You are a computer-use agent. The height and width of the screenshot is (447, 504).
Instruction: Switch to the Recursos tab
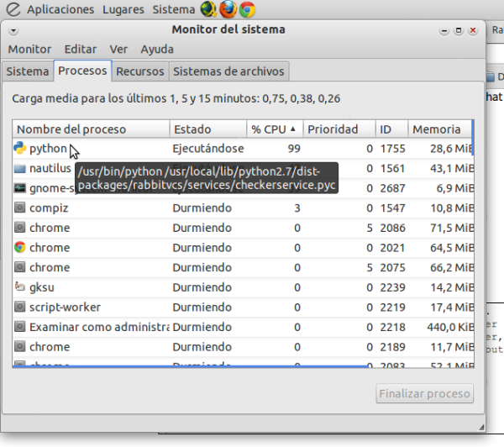(139, 71)
